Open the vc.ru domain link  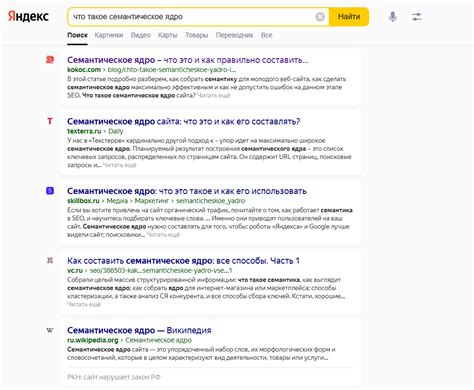75,270
